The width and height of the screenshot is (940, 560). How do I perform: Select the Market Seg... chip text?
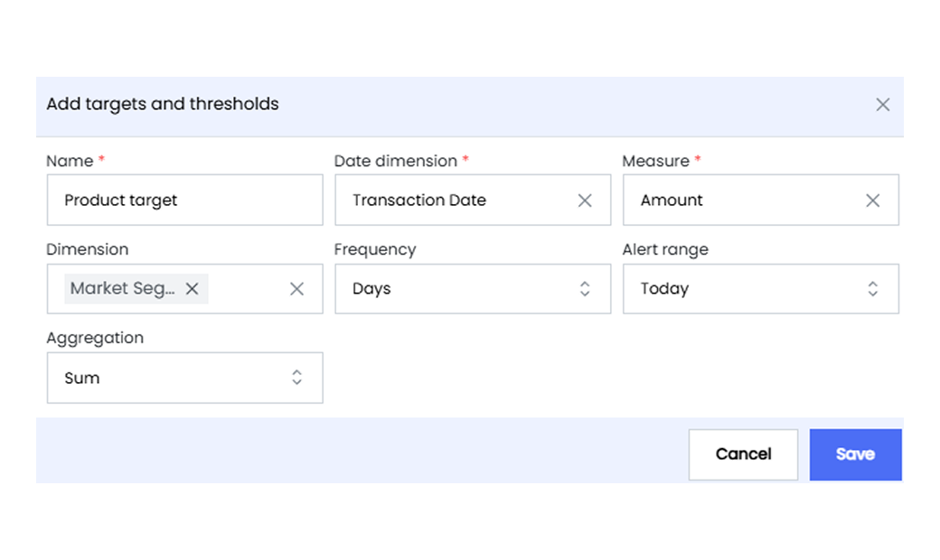coord(122,289)
